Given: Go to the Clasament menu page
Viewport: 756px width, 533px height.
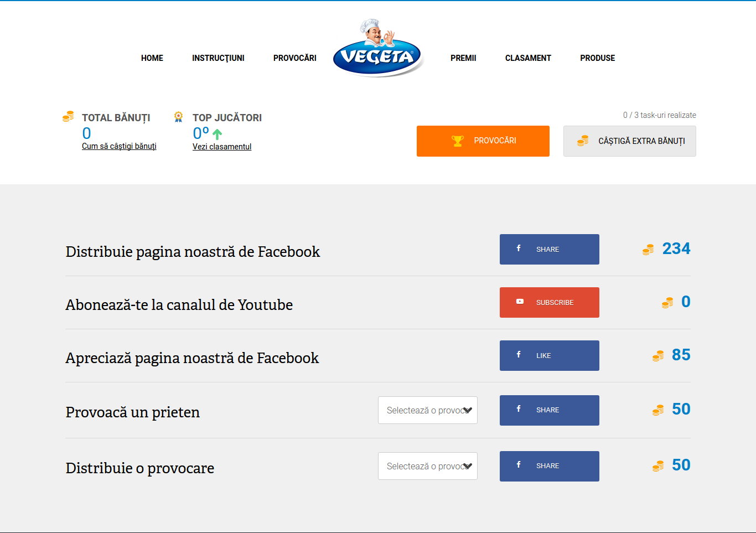Looking at the screenshot, I should (528, 58).
